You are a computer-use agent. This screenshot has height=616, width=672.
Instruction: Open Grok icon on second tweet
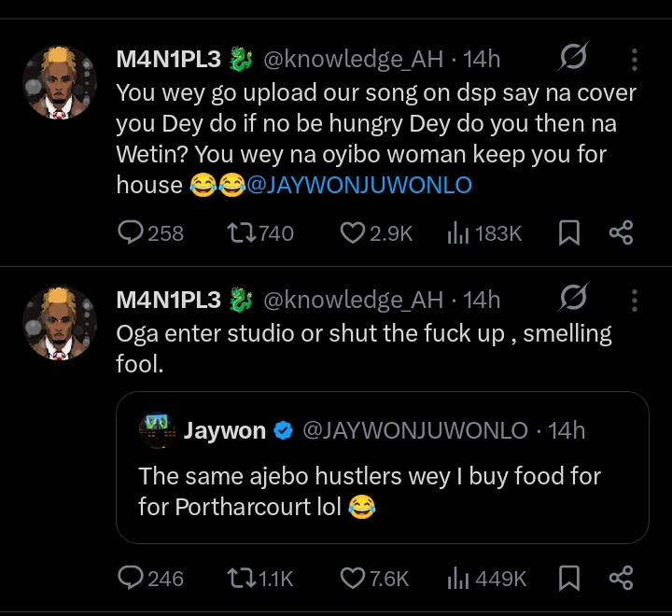click(572, 300)
